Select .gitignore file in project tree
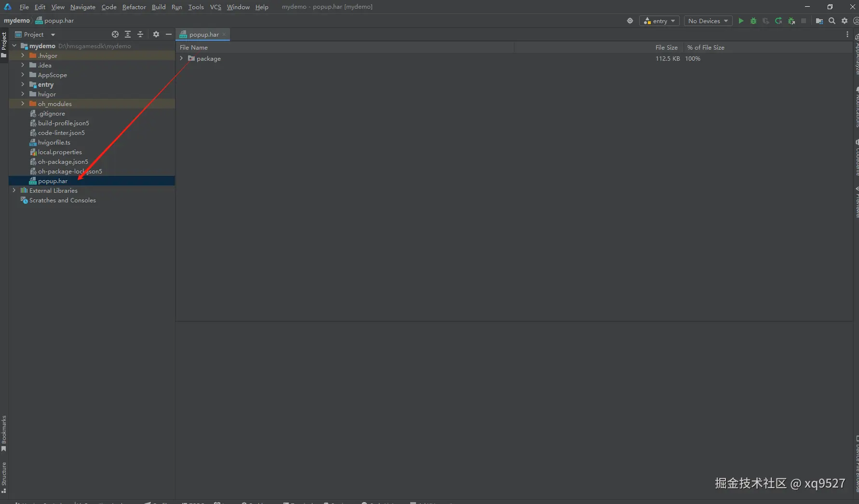This screenshot has height=504, width=859. [x=51, y=113]
